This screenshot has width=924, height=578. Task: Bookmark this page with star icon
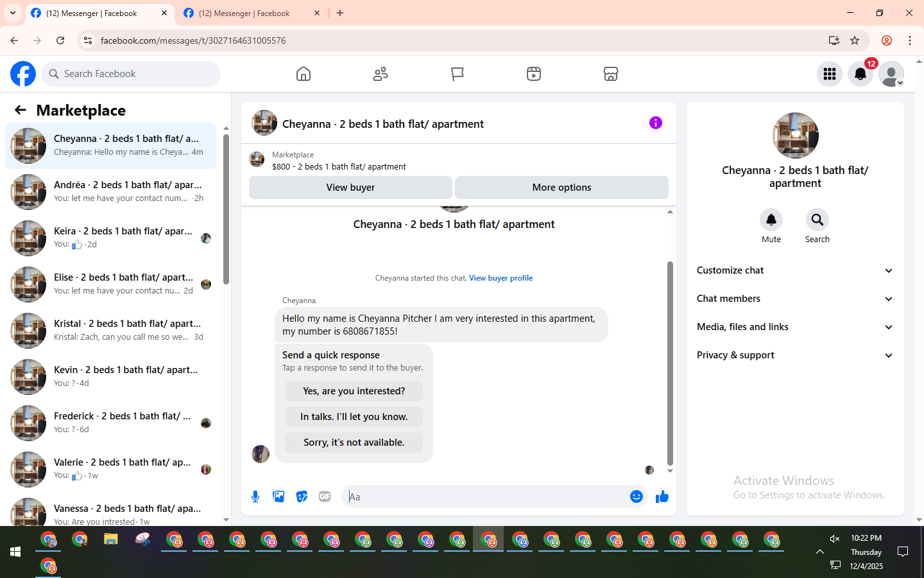point(855,40)
